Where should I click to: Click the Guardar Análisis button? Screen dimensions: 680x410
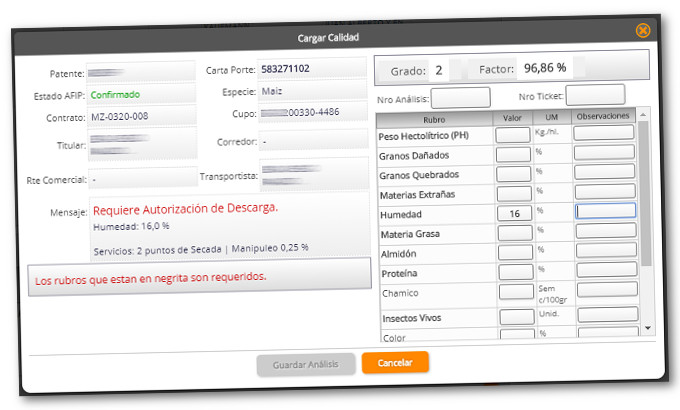[x=305, y=366]
